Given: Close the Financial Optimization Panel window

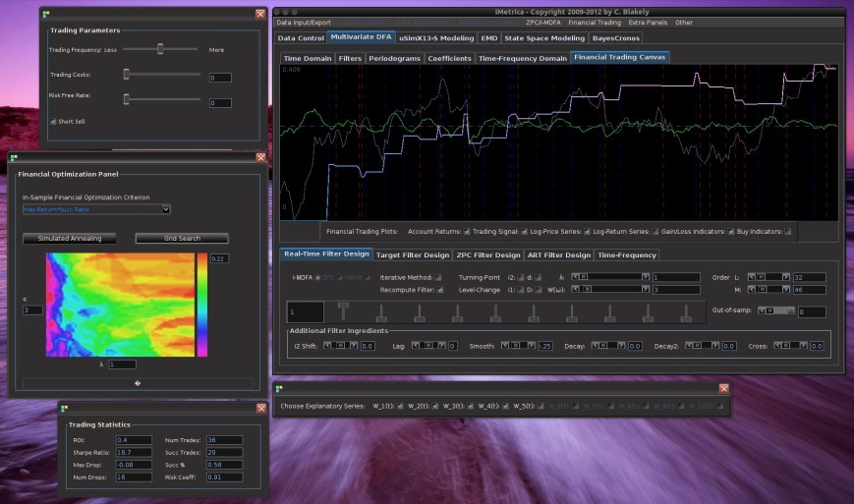Looking at the screenshot, I should click(x=259, y=157).
